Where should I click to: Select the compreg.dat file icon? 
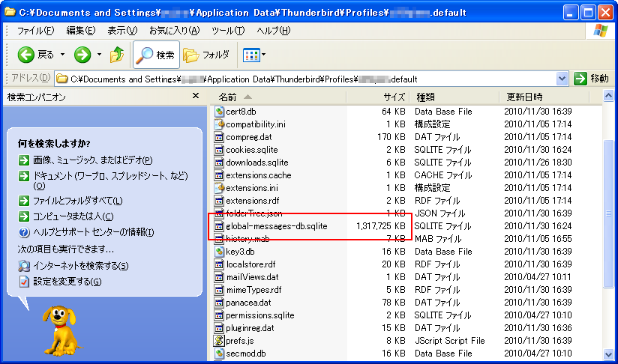click(219, 137)
